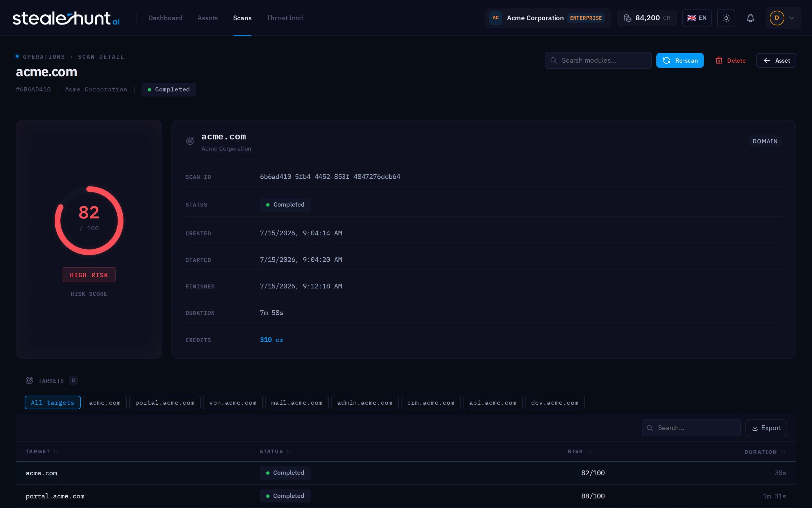The width and height of the screenshot is (812, 508).
Task: Filter by vpn.acme.com target chip
Action: (x=233, y=402)
